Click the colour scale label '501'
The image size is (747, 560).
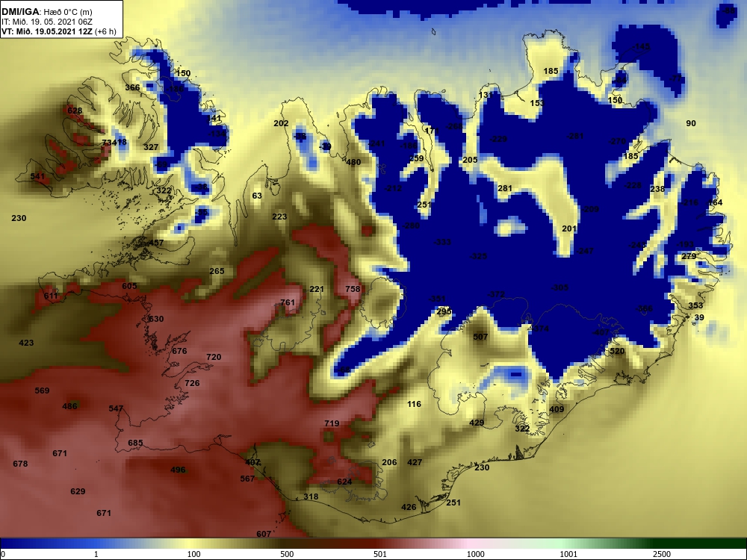pyautogui.click(x=379, y=554)
